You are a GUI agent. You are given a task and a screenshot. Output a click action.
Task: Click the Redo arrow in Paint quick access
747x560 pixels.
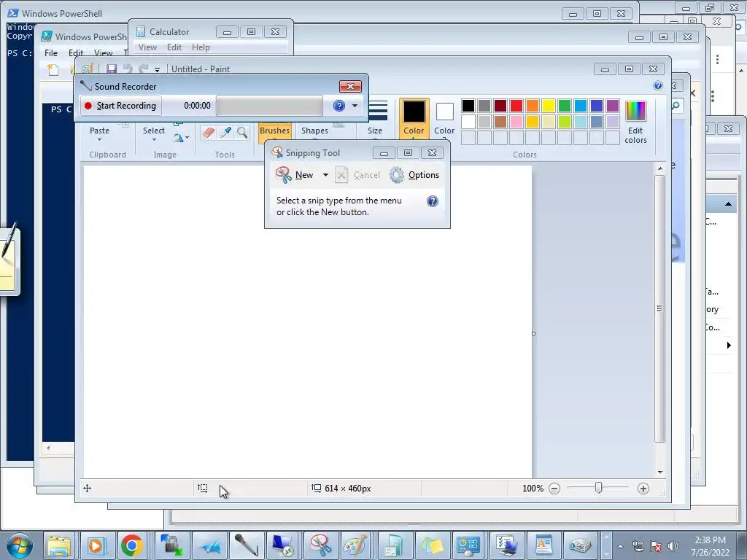click(x=144, y=69)
